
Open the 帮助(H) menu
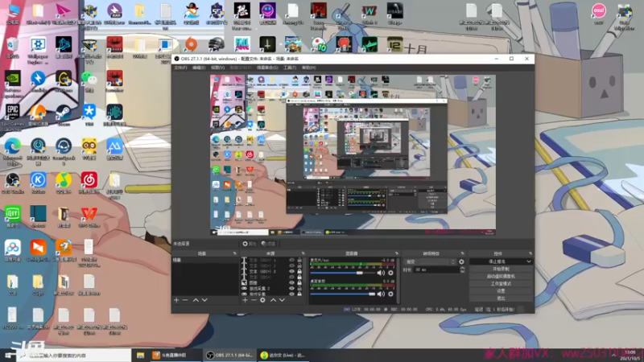308,68
